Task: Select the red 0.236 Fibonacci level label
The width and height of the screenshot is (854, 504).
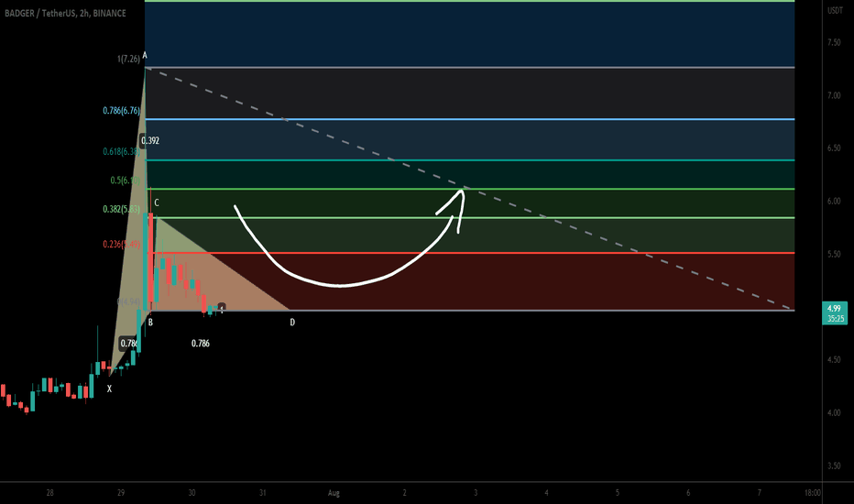Action: tap(122, 244)
